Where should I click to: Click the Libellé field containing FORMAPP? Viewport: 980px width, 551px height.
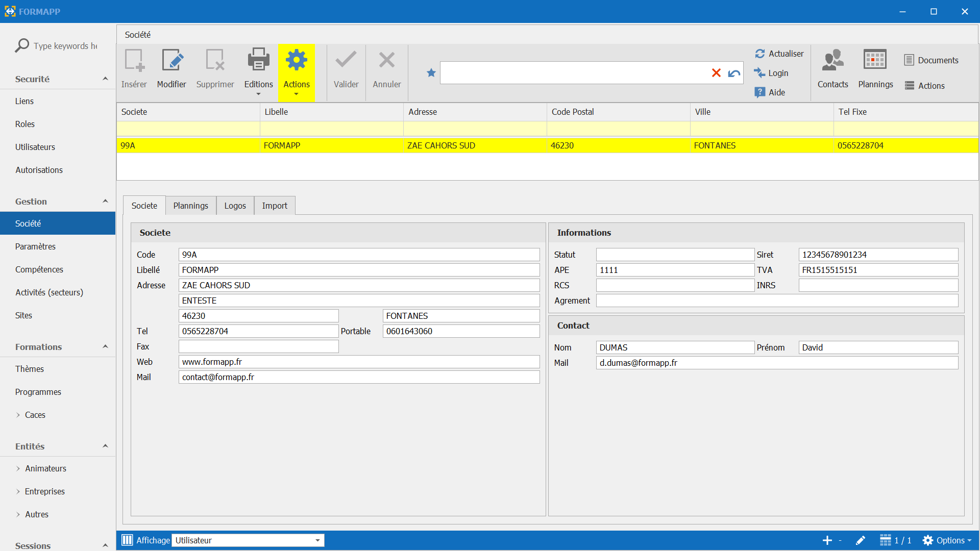point(359,270)
